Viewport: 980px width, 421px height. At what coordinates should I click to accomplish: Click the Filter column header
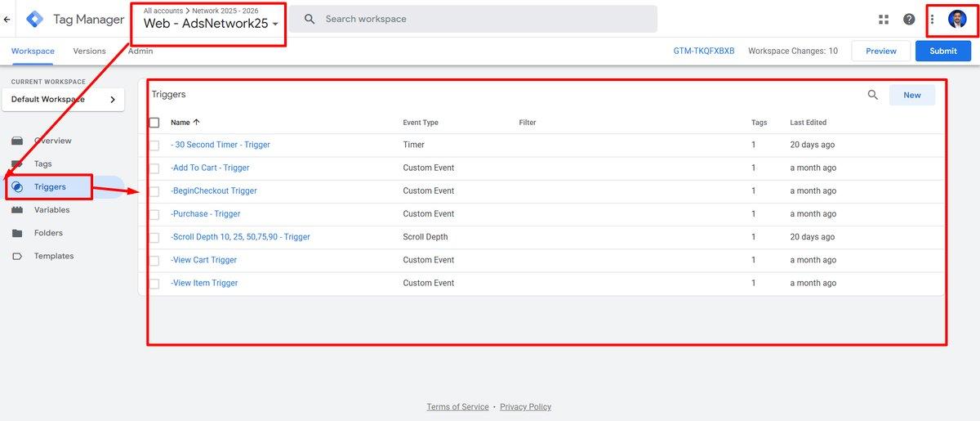(x=528, y=123)
